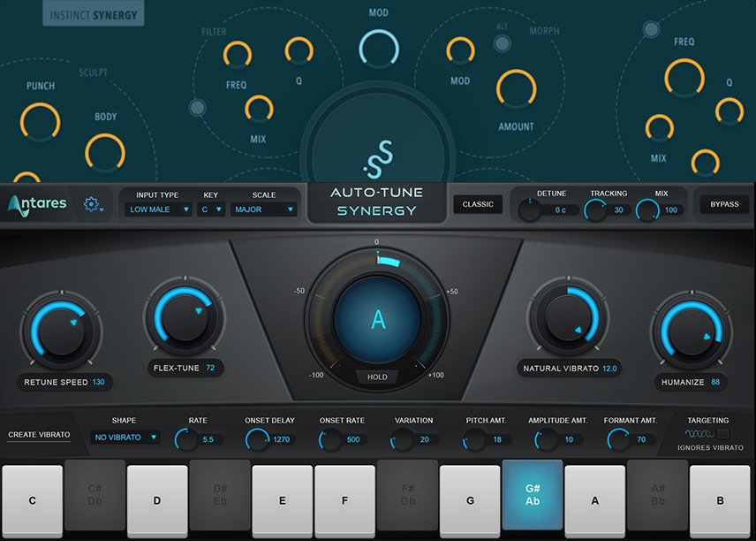
Task: Toggle the highlighted G#/Ab key
Action: tap(533, 495)
